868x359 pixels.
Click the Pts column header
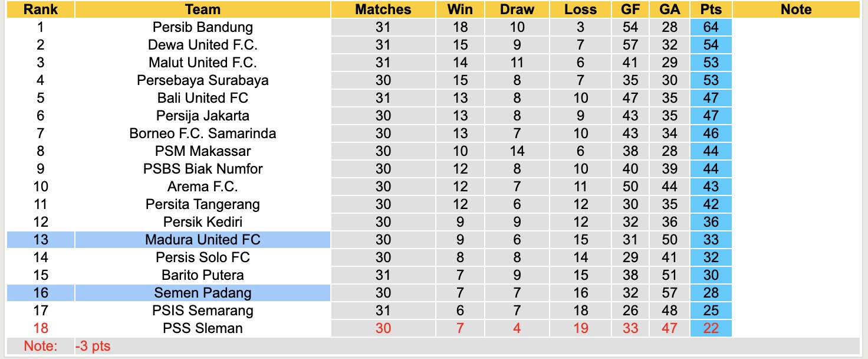click(711, 9)
